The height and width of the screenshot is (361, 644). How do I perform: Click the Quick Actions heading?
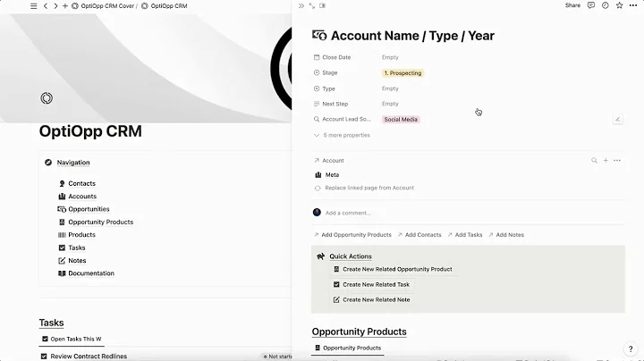[351, 256]
